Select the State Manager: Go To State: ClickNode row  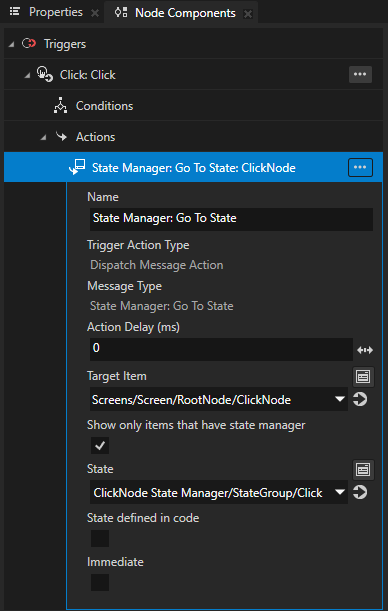(x=194, y=168)
